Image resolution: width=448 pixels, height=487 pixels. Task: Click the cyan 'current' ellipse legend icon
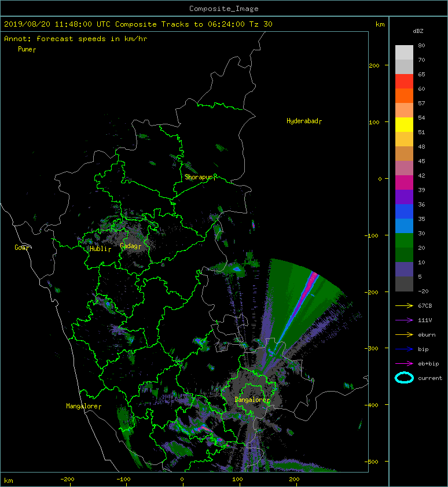tap(404, 378)
